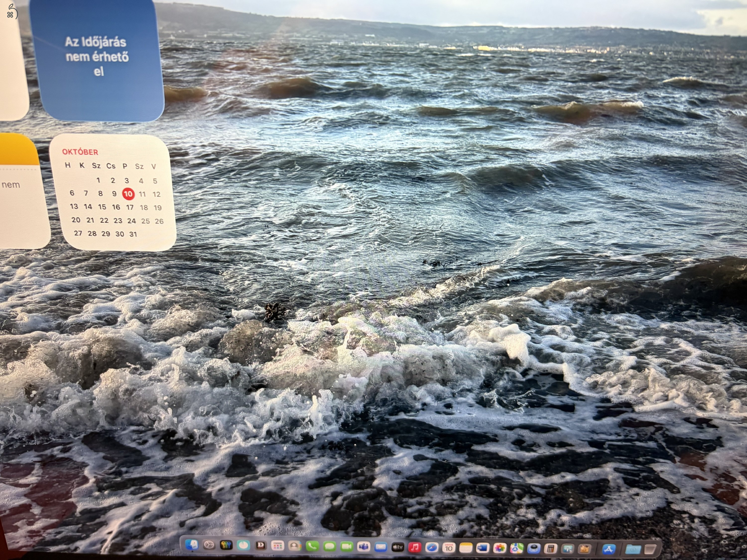Launch the Mail app
This screenshot has width=747, height=560.
380,547
